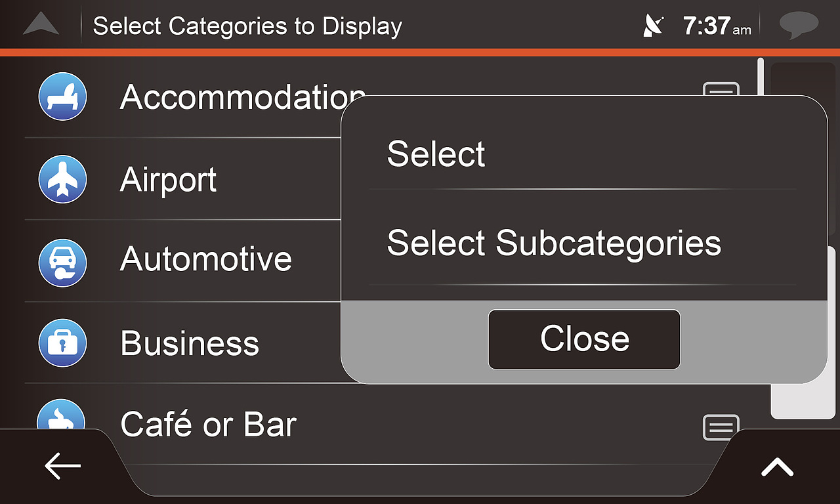Click the Airport category label text
The width and height of the screenshot is (840, 504).
pos(168,179)
